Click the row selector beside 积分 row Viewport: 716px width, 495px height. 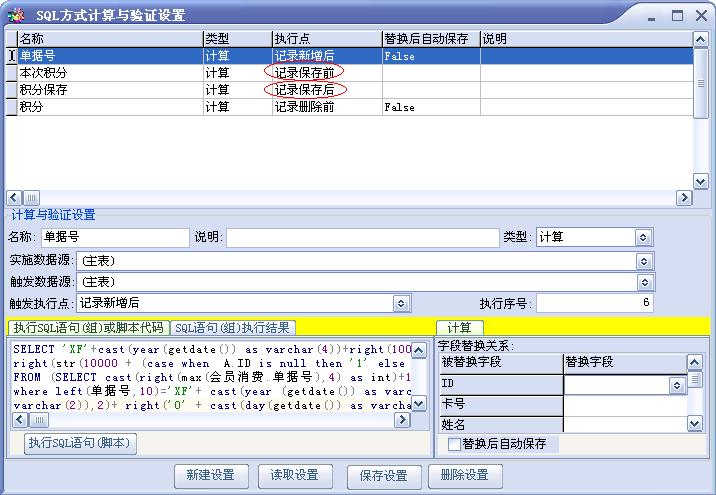tap(11, 107)
